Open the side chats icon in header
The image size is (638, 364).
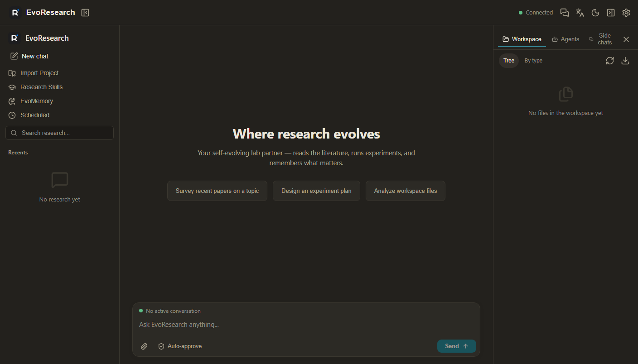click(565, 13)
